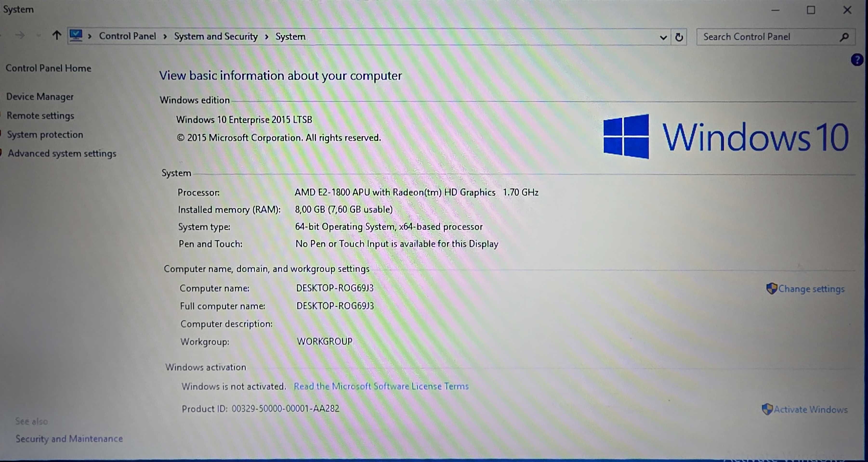
Task: Click Windows is not activated text
Action: coord(234,386)
